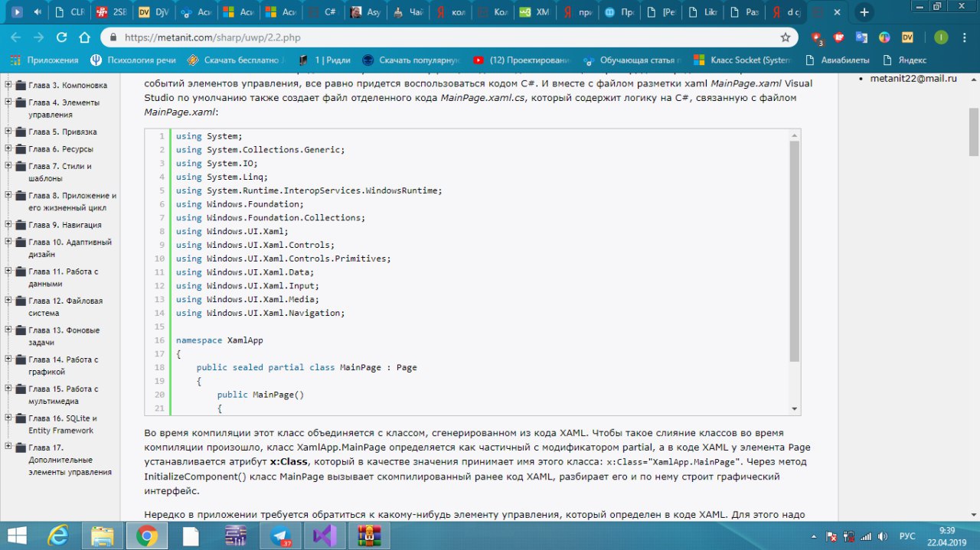980x550 pixels.
Task: Reload the metanit.com page
Action: pyautogui.click(x=61, y=37)
